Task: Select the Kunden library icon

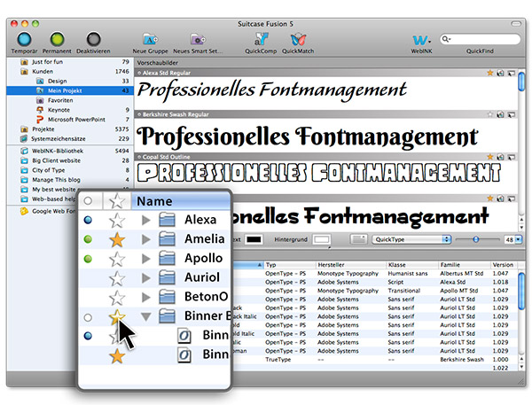Action: [x=24, y=72]
